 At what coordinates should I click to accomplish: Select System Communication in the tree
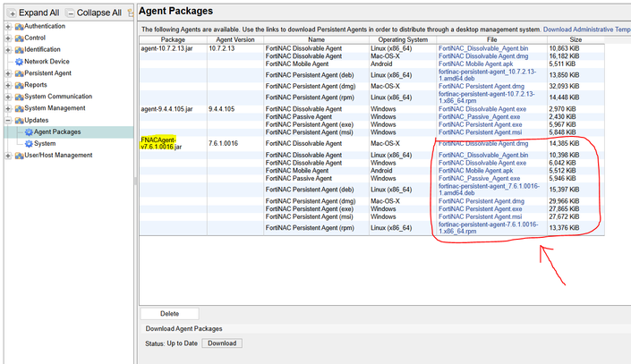pos(57,97)
